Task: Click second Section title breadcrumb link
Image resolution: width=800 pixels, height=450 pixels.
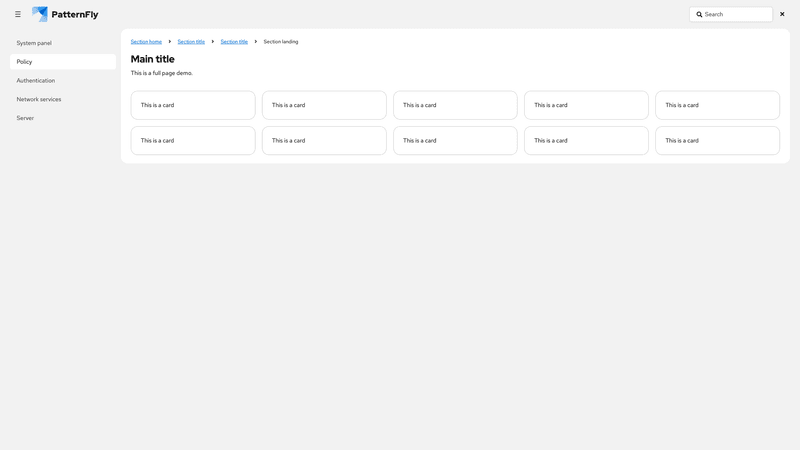Action: point(234,42)
